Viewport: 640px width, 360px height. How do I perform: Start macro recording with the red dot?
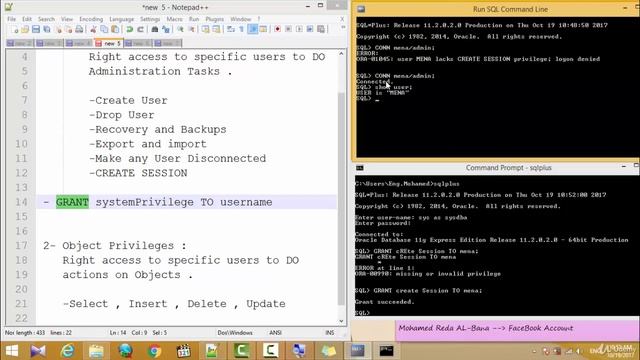[x=278, y=29]
